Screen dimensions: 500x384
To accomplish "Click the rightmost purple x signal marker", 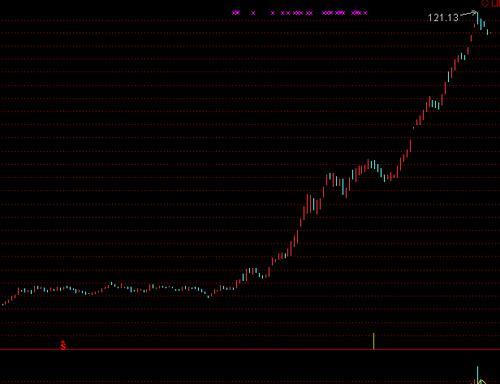I will click(366, 13).
